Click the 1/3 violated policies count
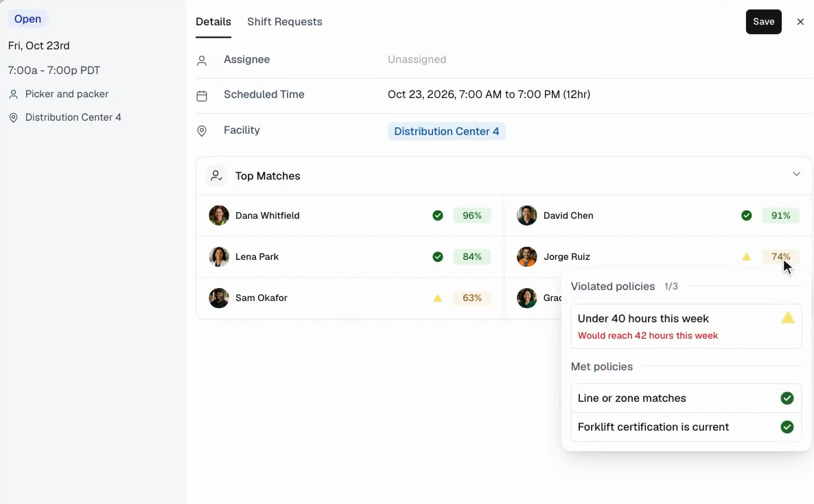Image resolution: width=814 pixels, height=504 pixels. tap(671, 286)
